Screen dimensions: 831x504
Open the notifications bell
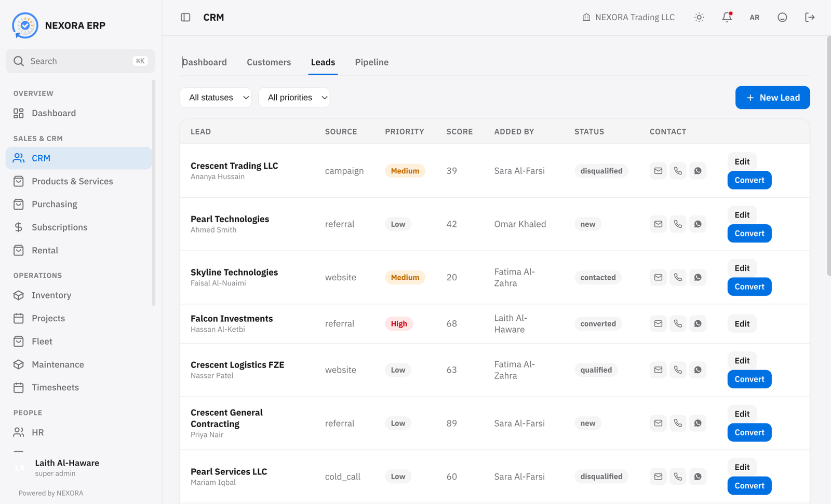[x=727, y=17]
